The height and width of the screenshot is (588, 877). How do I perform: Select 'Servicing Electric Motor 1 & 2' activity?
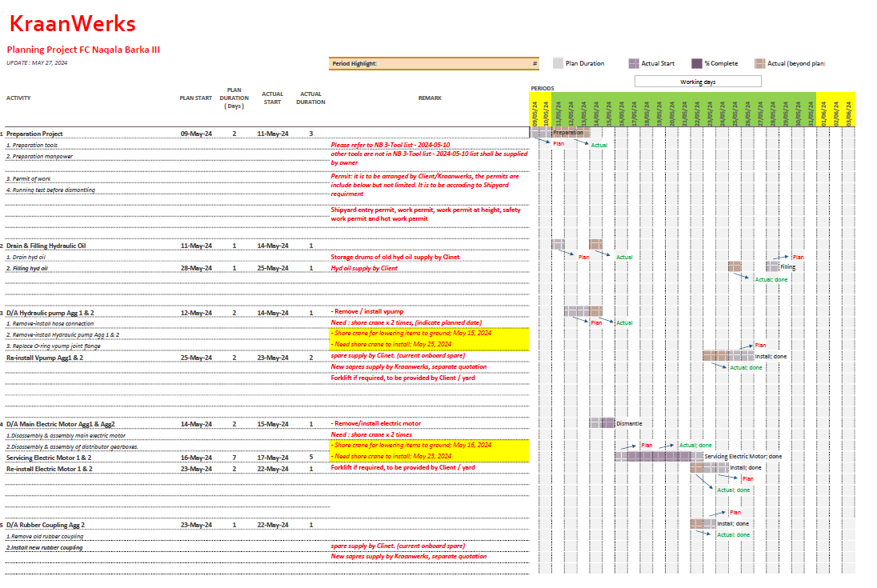(49, 458)
